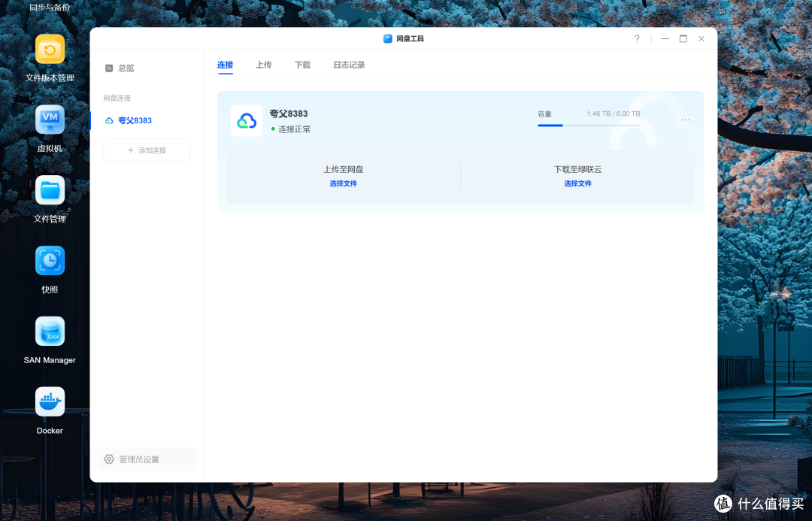Click the 容量 label

pyautogui.click(x=544, y=114)
